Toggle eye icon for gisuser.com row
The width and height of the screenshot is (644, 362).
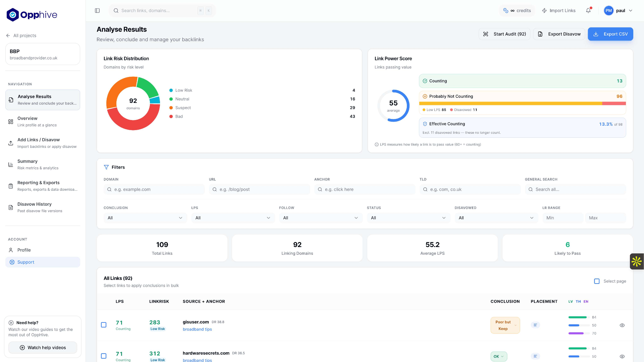(x=622, y=325)
